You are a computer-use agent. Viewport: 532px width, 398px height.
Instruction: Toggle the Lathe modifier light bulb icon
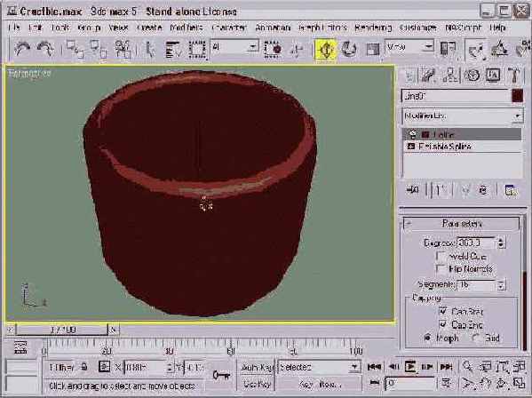tap(413, 134)
